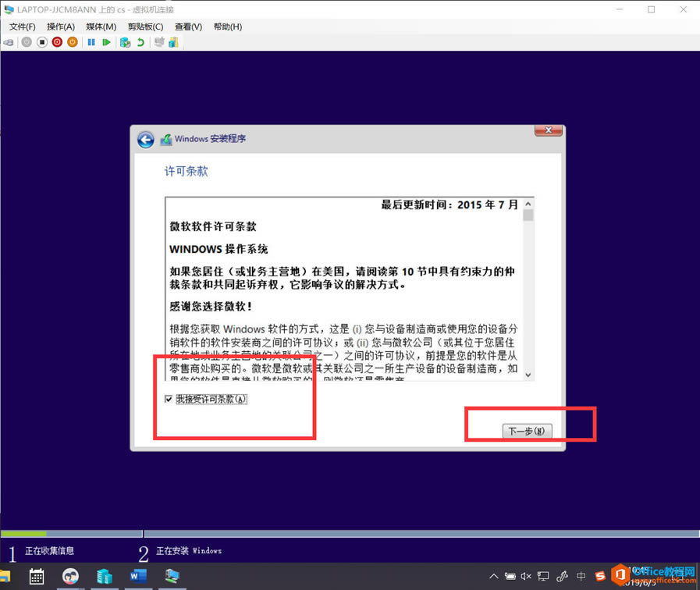Click the license scrollbar thumb
The image size is (700, 590).
pyautogui.click(x=528, y=215)
